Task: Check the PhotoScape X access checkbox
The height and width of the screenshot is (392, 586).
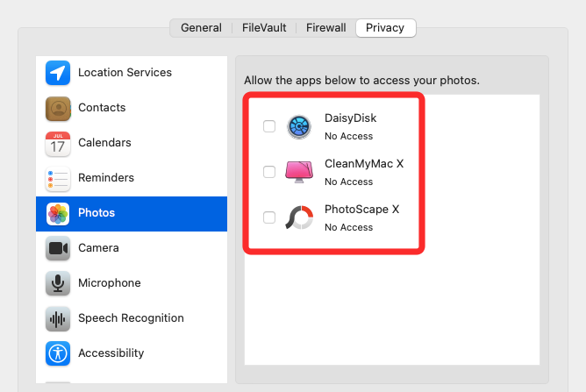Action: (269, 217)
